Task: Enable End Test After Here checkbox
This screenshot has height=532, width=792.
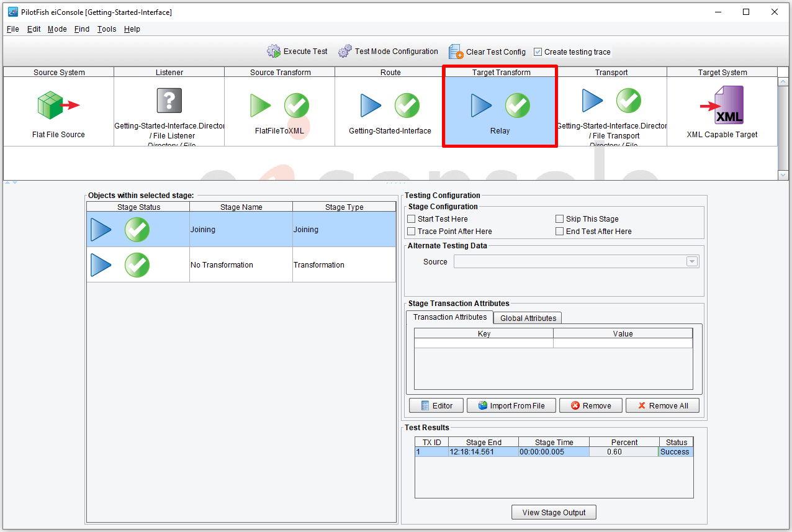Action: click(x=560, y=232)
